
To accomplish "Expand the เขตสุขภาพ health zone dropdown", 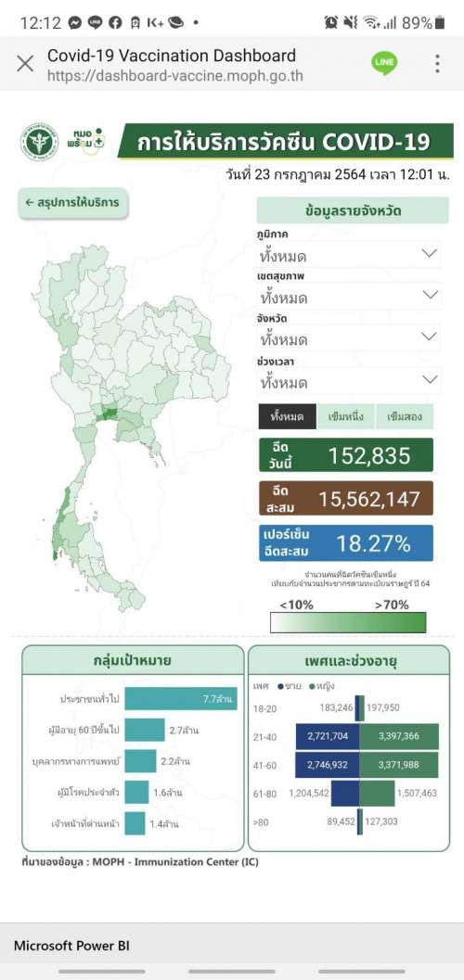I will click(x=348, y=297).
